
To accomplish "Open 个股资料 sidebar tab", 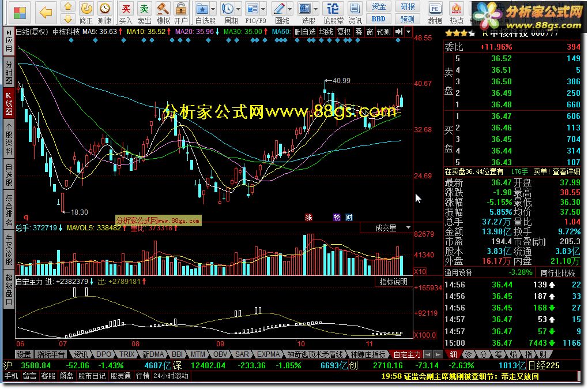I will 9,138.
